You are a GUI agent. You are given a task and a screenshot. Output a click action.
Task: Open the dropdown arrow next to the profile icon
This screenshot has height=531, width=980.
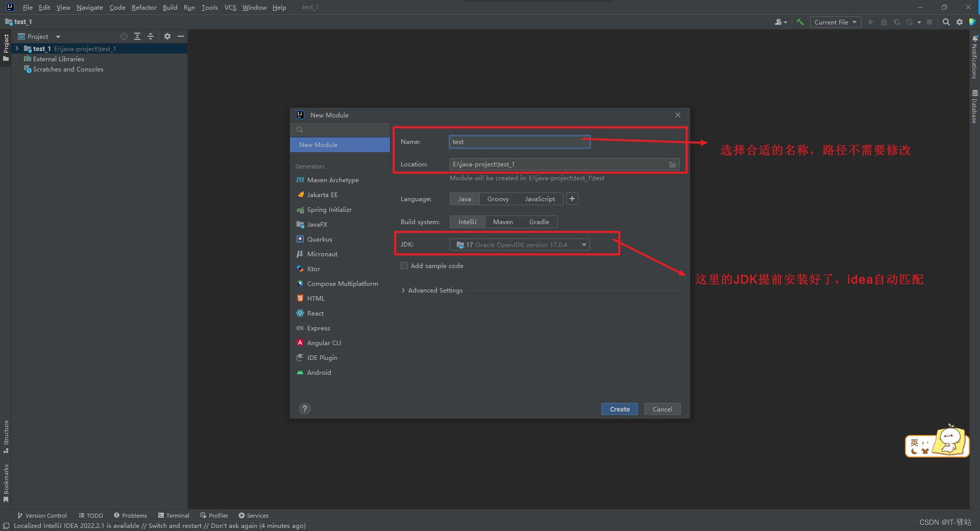click(x=919, y=22)
